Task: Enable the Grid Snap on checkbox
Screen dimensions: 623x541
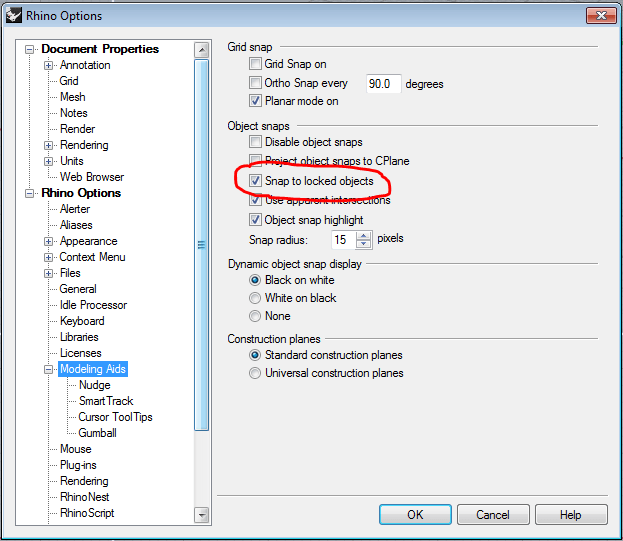Action: (x=255, y=64)
